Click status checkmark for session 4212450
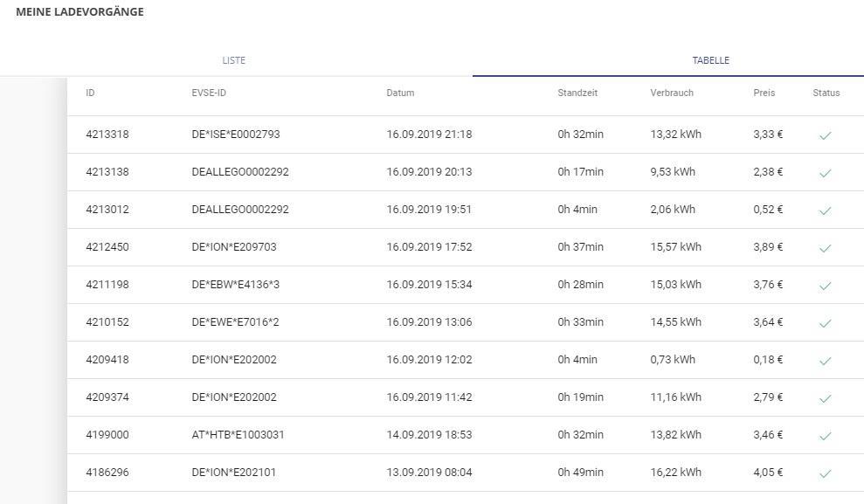 pyautogui.click(x=825, y=248)
